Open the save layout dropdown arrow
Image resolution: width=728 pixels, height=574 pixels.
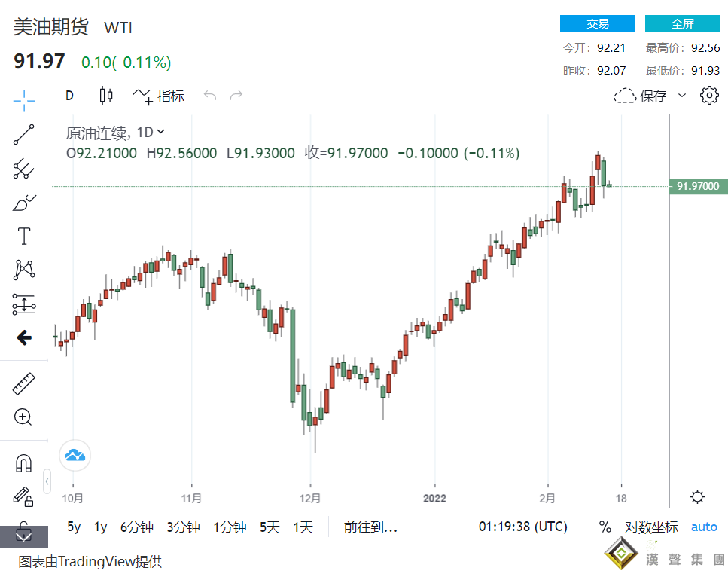pos(682,96)
